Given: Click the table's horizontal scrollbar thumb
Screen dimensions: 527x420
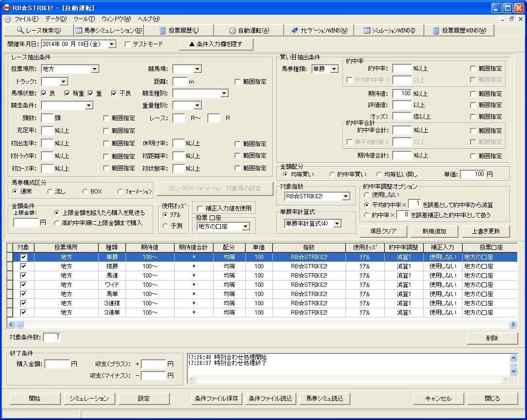Looking at the screenshot, I should point(19,324).
